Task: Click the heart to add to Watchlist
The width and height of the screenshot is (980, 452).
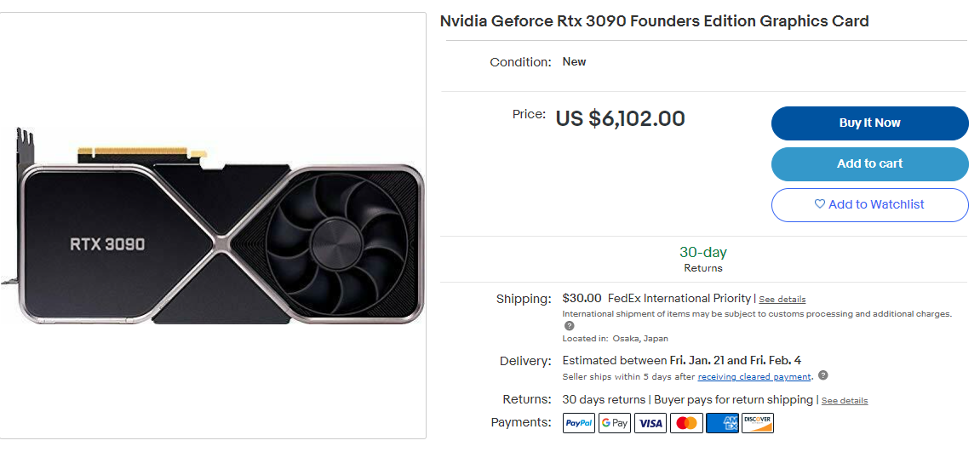Action: tap(820, 204)
